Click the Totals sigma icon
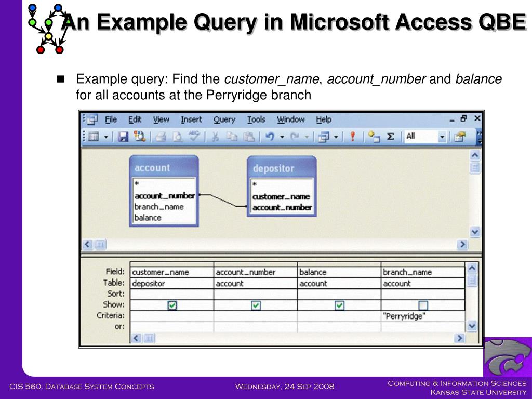This screenshot has width=532, height=399. click(391, 137)
